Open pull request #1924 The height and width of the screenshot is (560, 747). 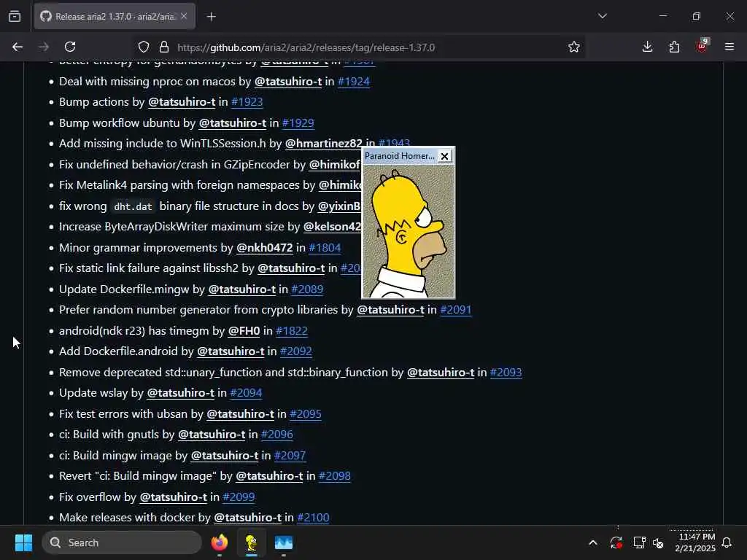[354, 82]
